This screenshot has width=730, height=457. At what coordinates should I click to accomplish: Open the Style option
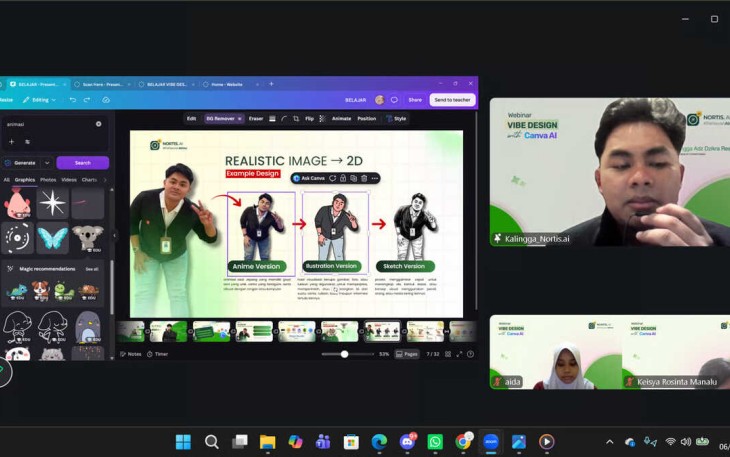(396, 119)
